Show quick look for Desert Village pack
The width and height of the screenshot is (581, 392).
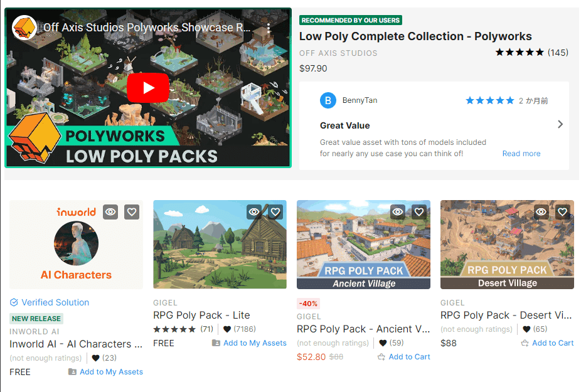(541, 212)
